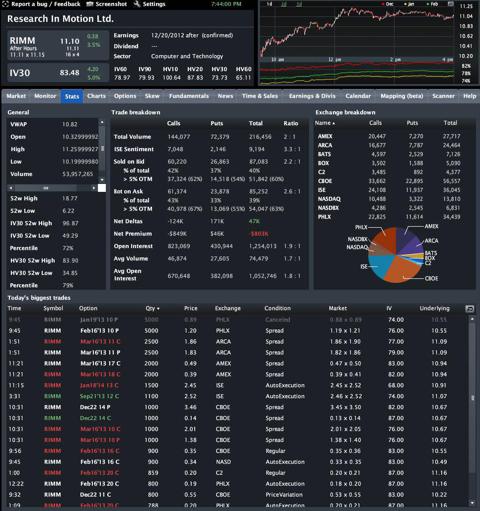Open the Mapping (beta) tab

point(402,96)
